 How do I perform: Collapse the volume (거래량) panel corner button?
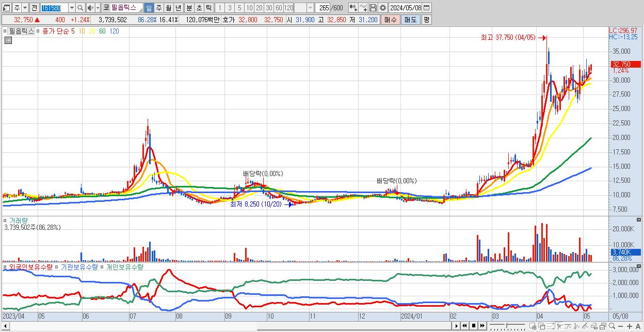[639, 219]
